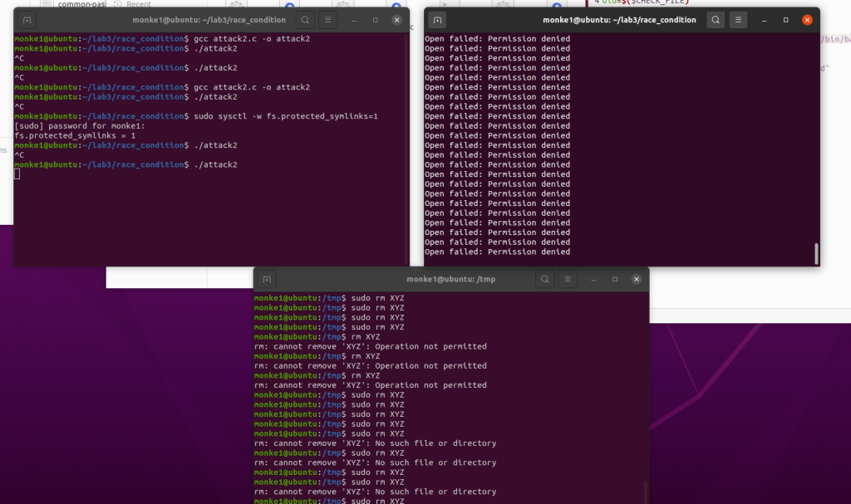The width and height of the screenshot is (851, 504).
Task: Click the 'fs.protected_symlinks = 1' output line
Action: [75, 135]
